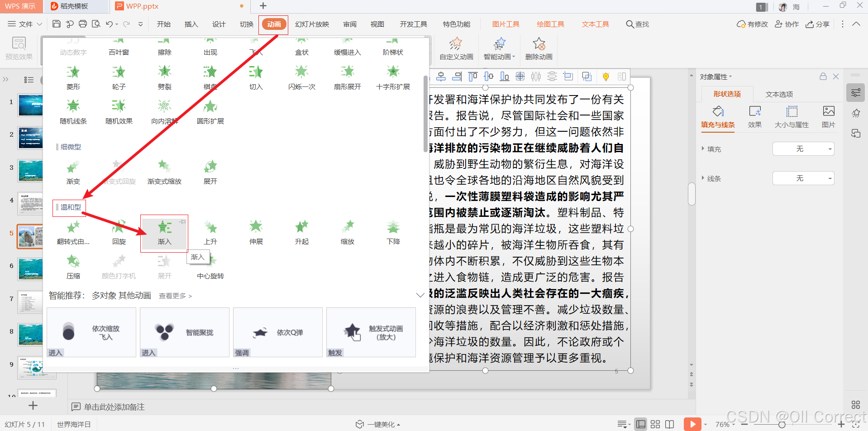The width and height of the screenshot is (868, 431).
Task: Choose the 智能聚拢 recommended animation
Action: [x=185, y=332]
